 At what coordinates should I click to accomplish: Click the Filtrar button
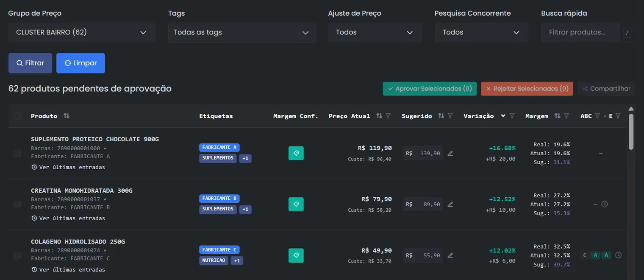click(30, 63)
